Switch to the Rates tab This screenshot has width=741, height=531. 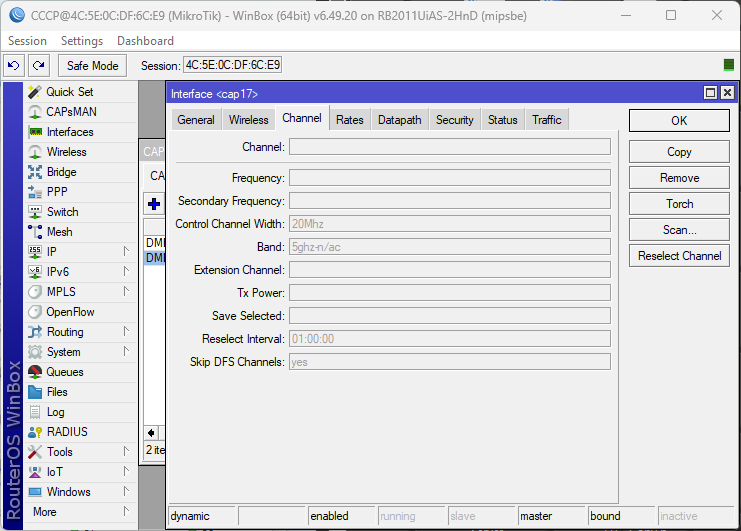[350, 120]
